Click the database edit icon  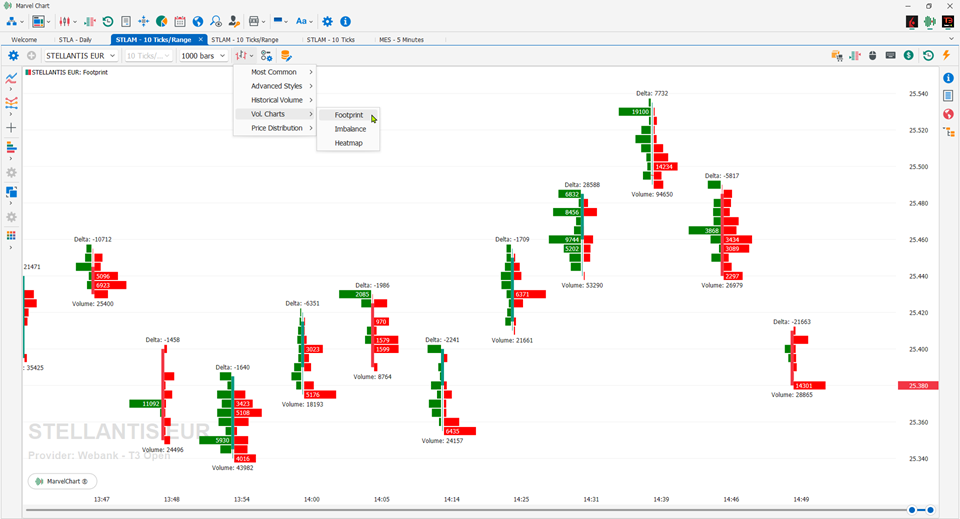pyautogui.click(x=285, y=56)
